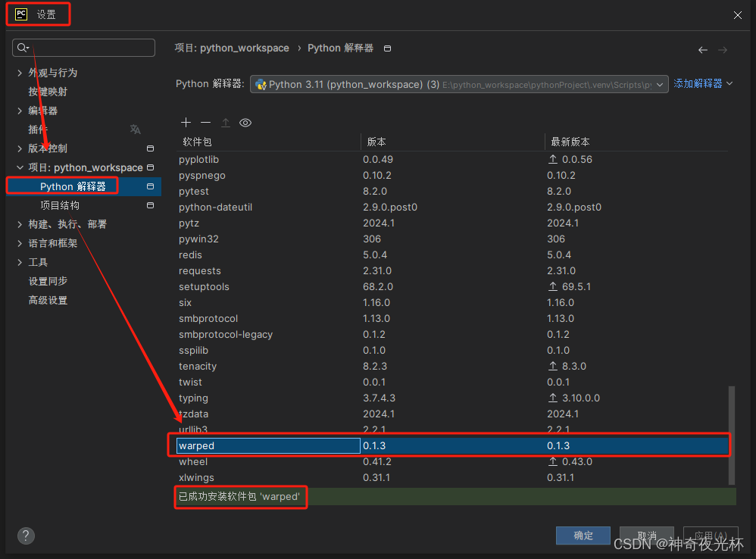Expand the 工具 section
Viewport: 756px width, 559px height.
20,262
